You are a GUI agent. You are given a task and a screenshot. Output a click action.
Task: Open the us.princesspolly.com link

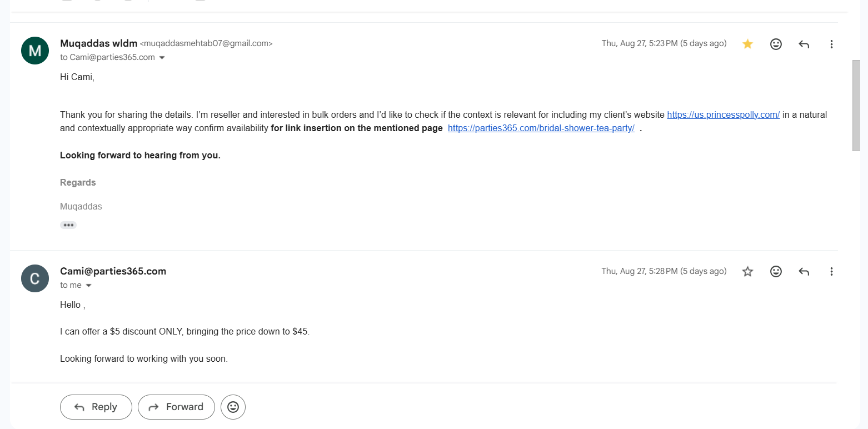click(x=724, y=115)
